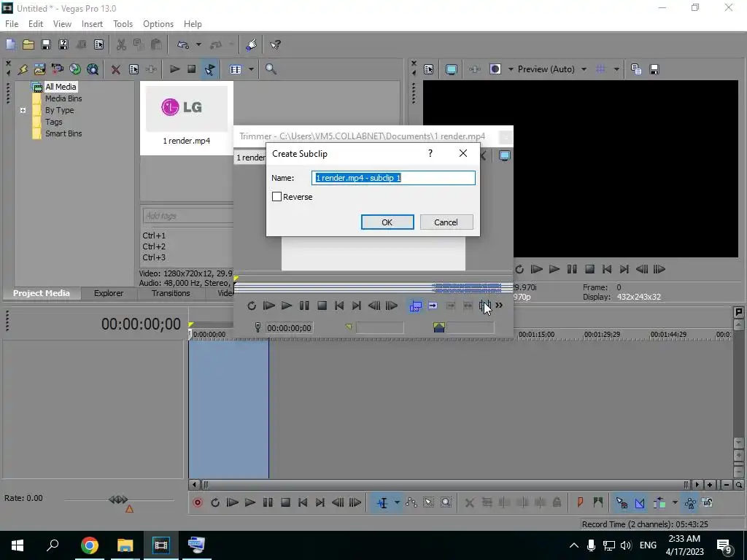Cancel the Create Subclip dialog

pos(446,222)
